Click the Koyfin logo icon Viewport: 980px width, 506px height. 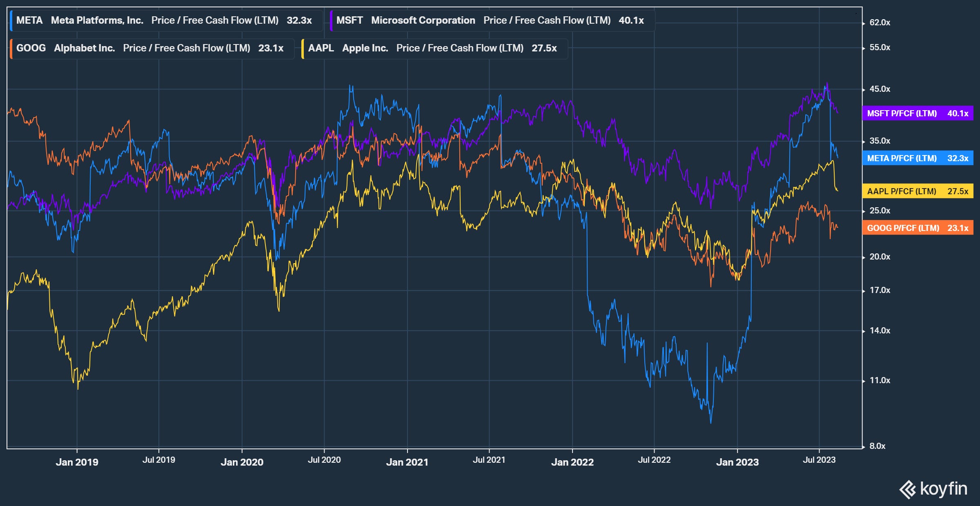point(907,490)
